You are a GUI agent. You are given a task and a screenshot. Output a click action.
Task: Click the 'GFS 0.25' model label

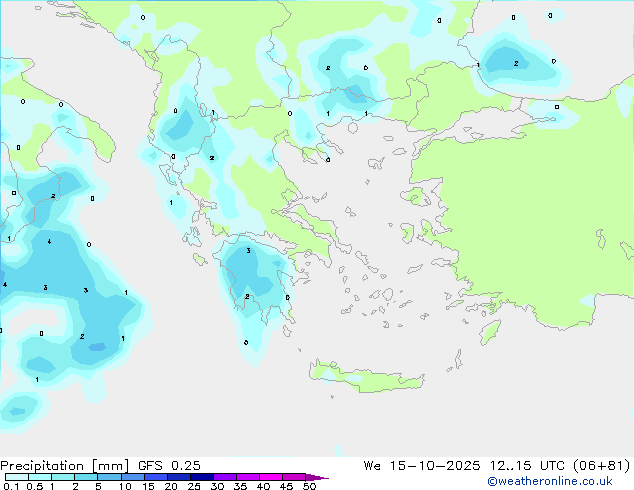click(x=169, y=466)
